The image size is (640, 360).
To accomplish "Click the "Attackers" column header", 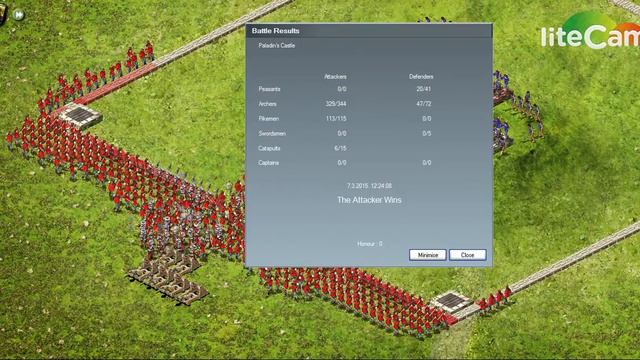I will tap(335, 77).
